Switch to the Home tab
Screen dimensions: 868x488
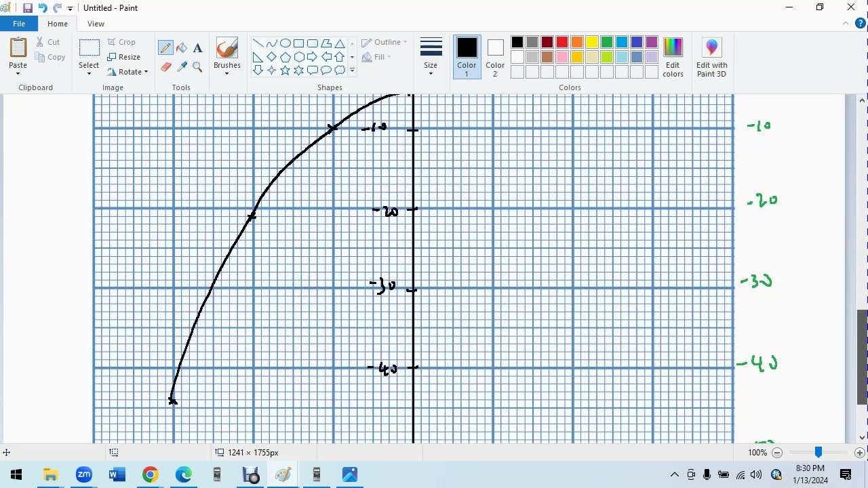(58, 24)
